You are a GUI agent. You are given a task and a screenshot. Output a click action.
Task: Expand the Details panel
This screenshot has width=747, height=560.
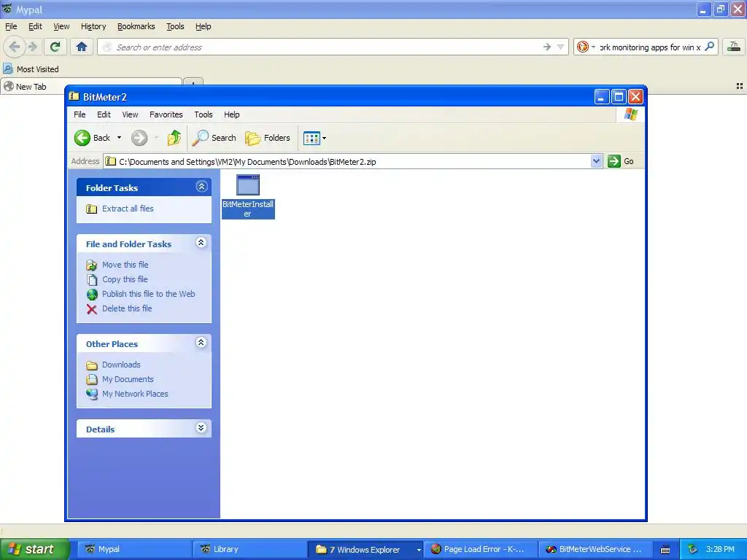(201, 427)
